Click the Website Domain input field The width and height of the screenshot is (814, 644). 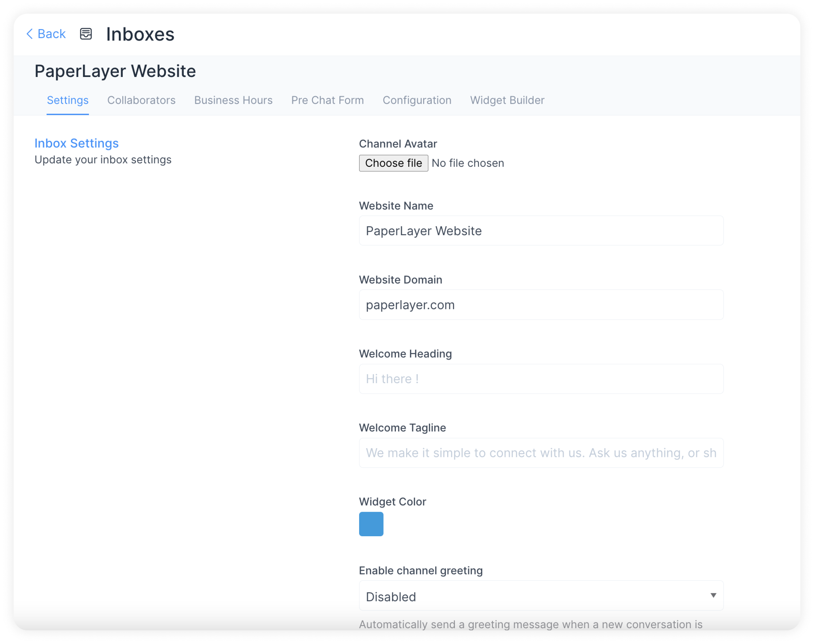541,305
